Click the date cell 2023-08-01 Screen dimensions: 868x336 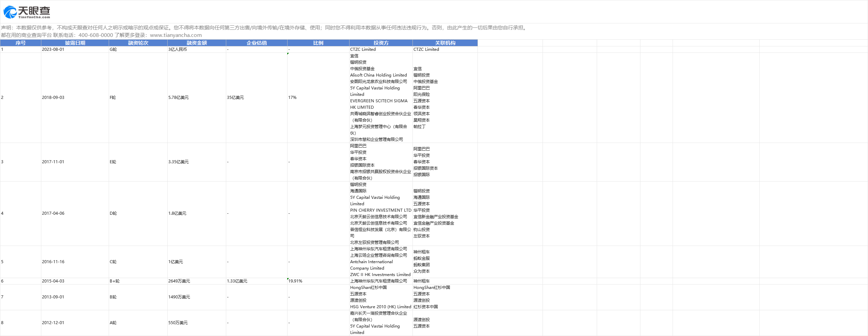coord(75,49)
